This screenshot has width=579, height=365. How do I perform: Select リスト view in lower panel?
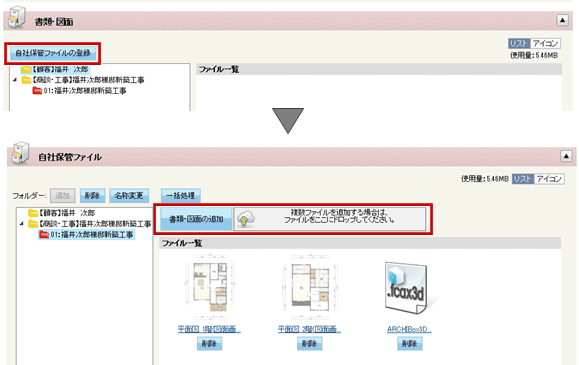(523, 179)
